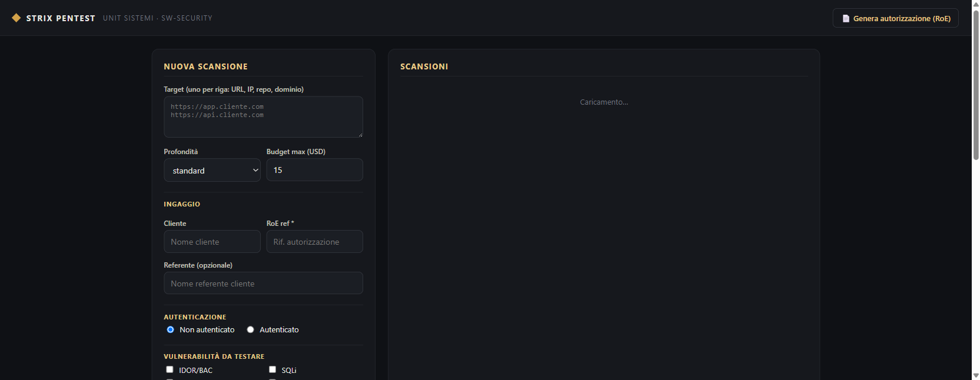Click the resize grip of the Target textarea
This screenshot has width=980, height=380.
tap(360, 134)
